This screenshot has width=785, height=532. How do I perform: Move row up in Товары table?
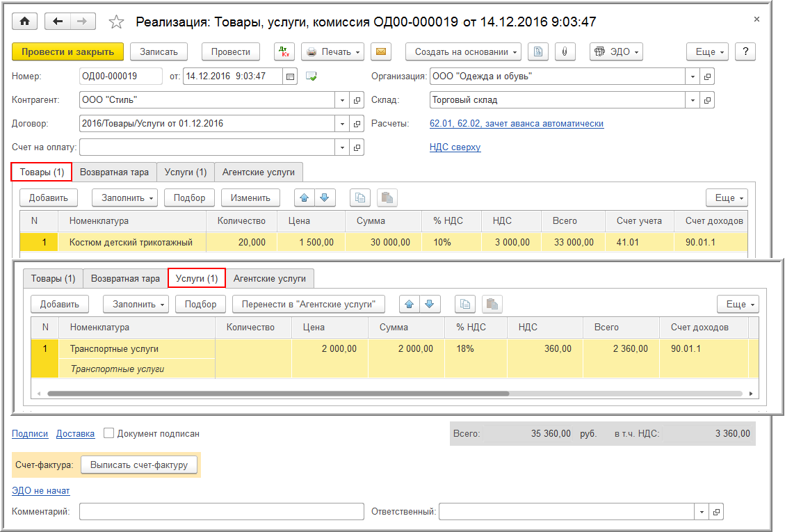pos(305,198)
